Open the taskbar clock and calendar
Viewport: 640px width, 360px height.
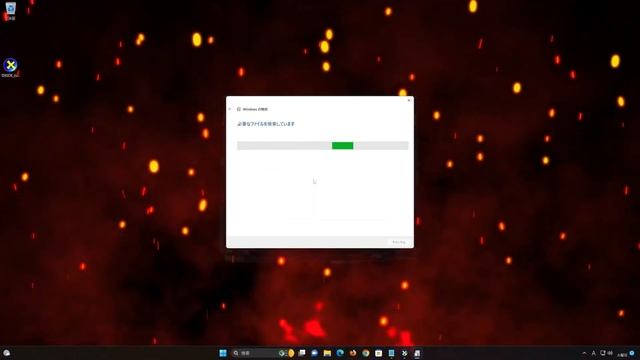[622, 354]
